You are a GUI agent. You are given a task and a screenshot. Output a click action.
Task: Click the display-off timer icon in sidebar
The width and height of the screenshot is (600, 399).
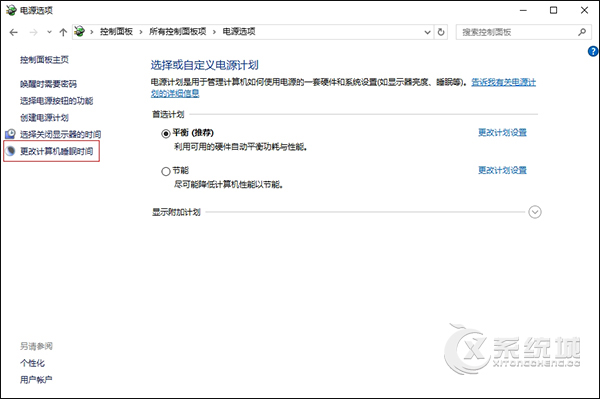[10, 134]
